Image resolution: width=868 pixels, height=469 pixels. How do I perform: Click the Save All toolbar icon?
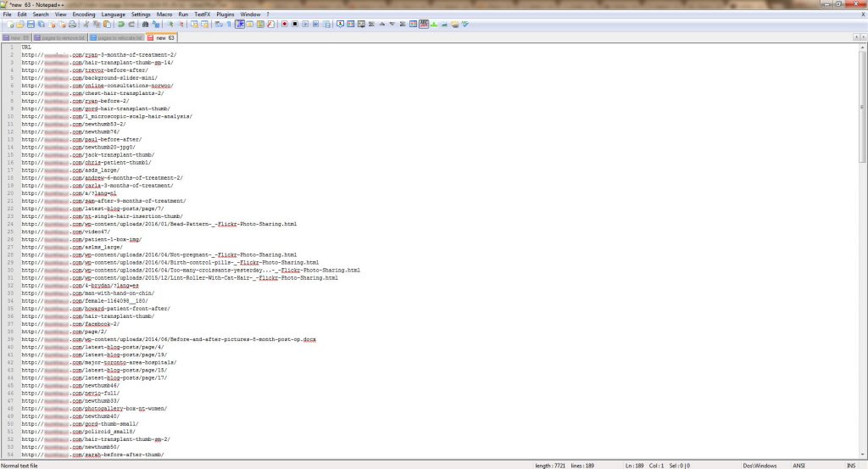click(41, 25)
